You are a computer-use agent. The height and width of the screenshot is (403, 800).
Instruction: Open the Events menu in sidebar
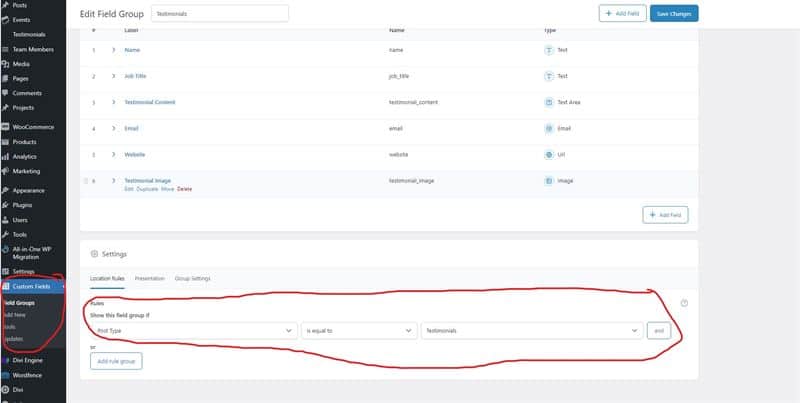tap(21, 20)
